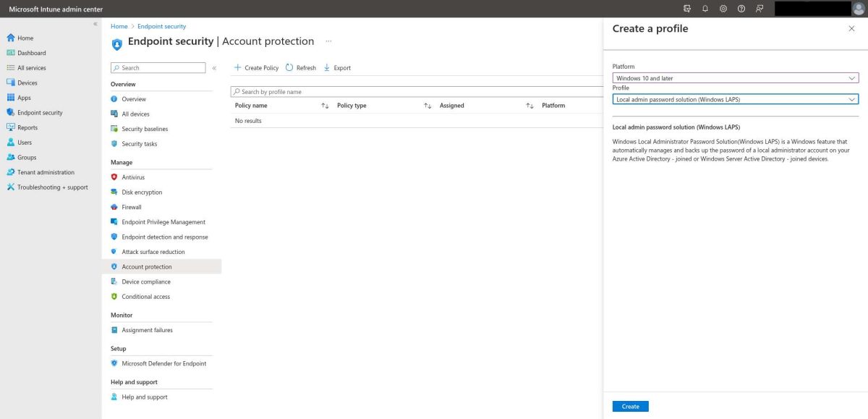Open the feedback icon in header
The image size is (868, 419).
click(759, 9)
